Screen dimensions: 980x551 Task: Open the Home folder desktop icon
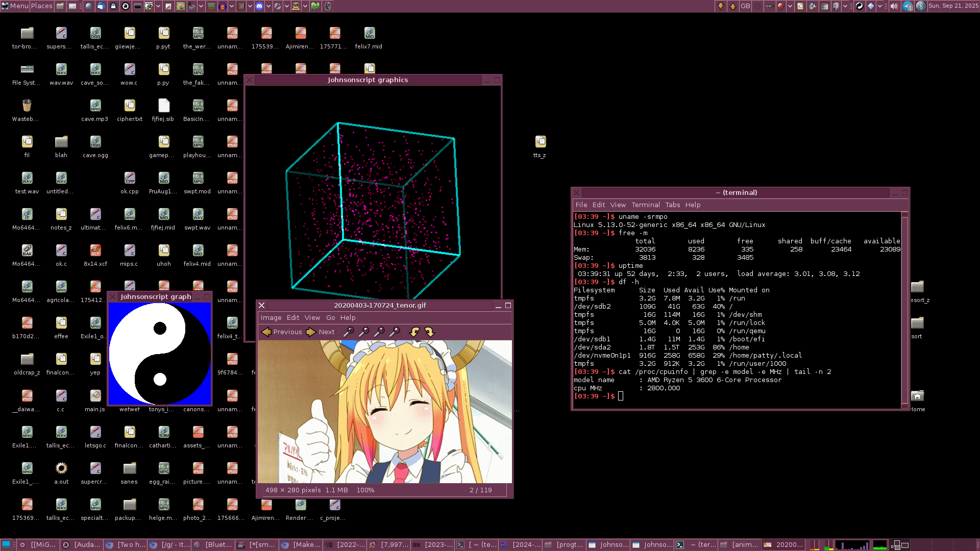pos(917,401)
